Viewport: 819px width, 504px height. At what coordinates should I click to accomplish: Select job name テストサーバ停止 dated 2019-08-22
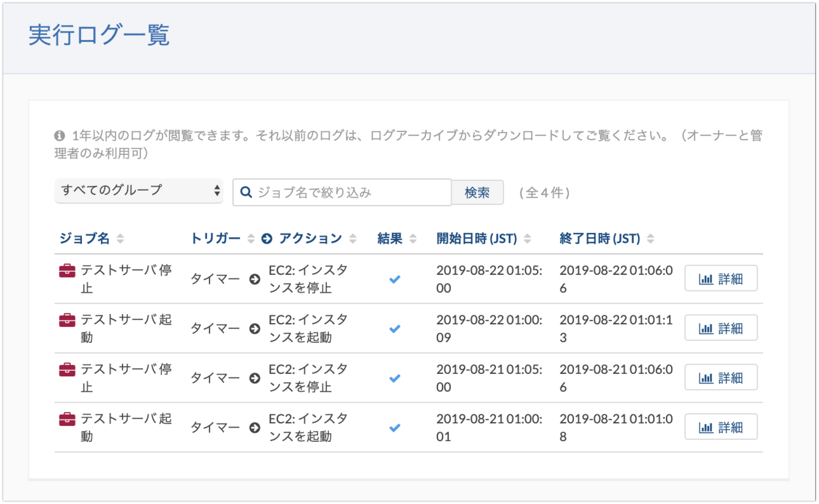point(126,279)
